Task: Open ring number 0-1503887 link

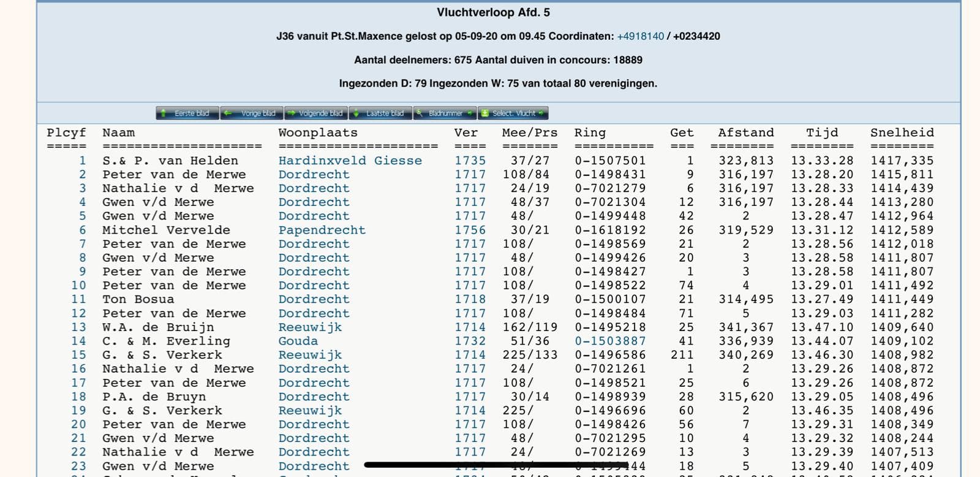Action: (x=609, y=341)
